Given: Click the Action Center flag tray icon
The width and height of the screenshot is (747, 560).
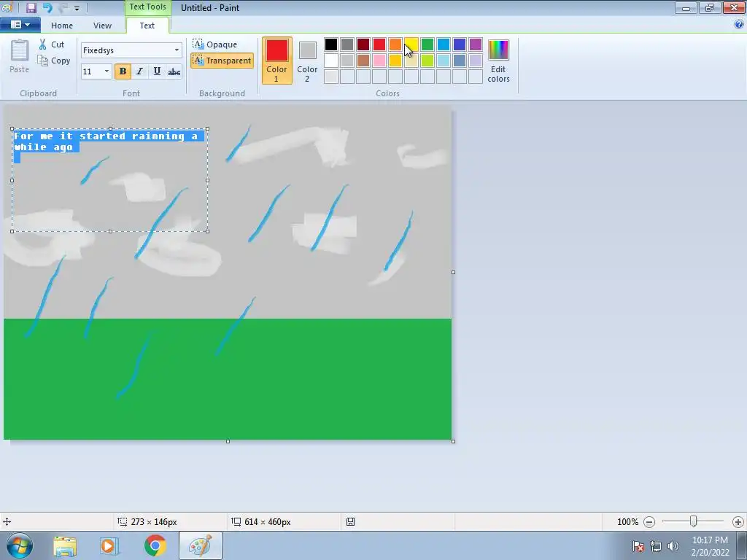Looking at the screenshot, I should (x=638, y=546).
